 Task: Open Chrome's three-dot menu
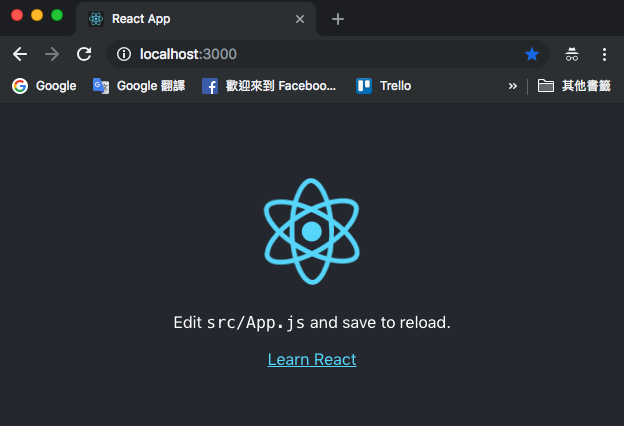604,54
